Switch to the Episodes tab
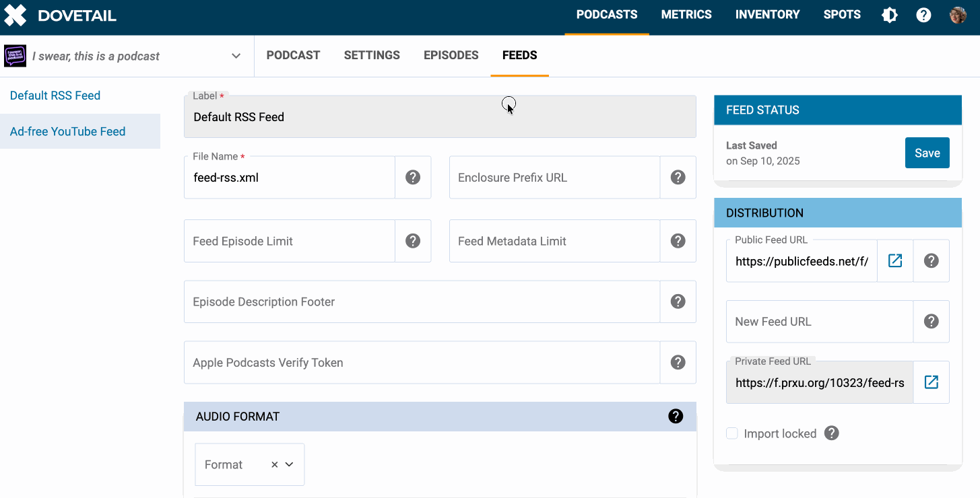This screenshot has height=498, width=980. point(451,55)
